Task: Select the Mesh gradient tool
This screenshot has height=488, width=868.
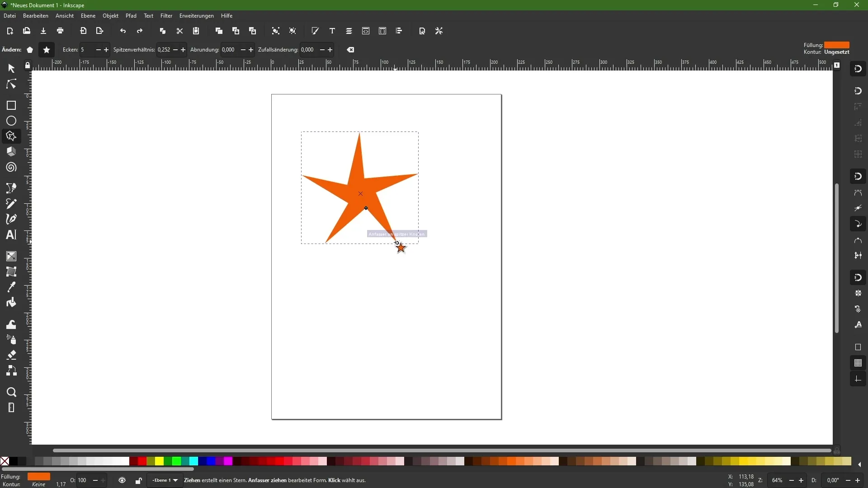Action: 11,272
